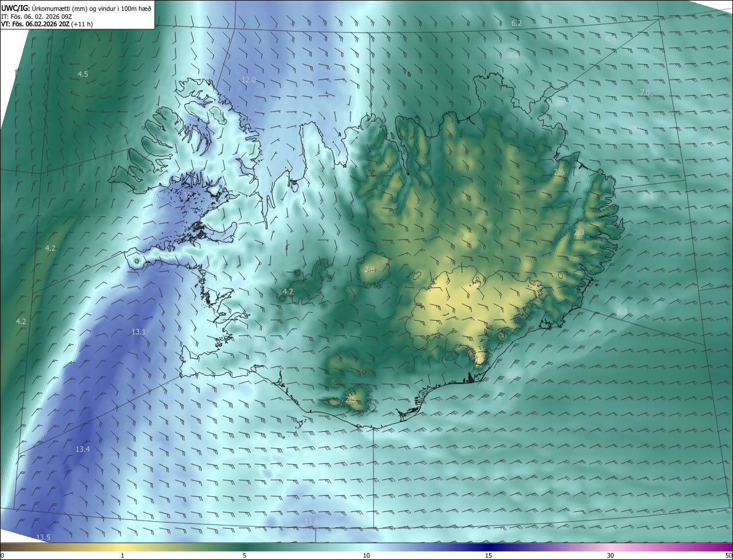Click the color scale tick label 15
The width and height of the screenshot is (733, 560).
pyautogui.click(x=488, y=555)
